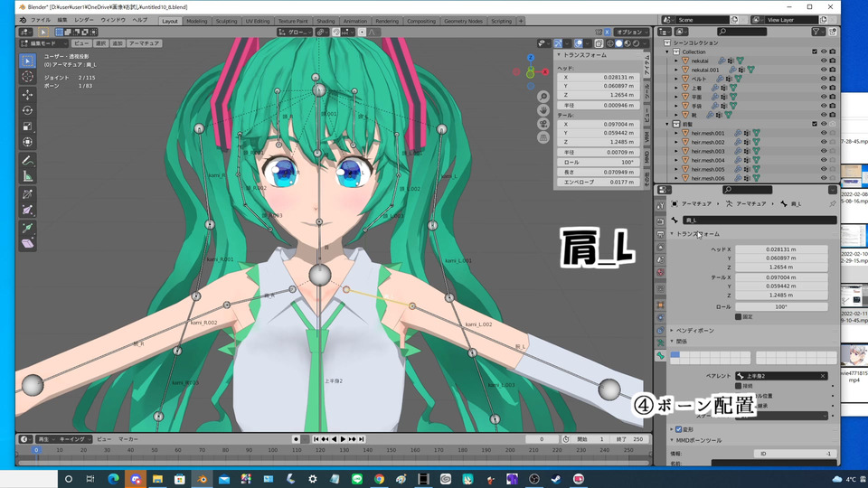
Task: Hide heir.mesh.001 with eye icon
Action: (x=823, y=133)
